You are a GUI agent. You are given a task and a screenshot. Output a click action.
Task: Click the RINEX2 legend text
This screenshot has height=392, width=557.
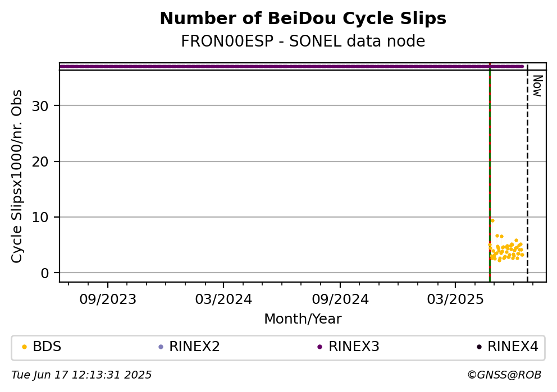coord(195,347)
